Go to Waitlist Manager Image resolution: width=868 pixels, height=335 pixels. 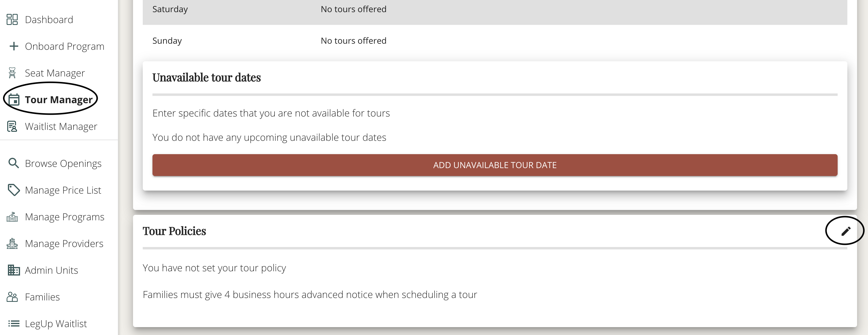point(61,126)
